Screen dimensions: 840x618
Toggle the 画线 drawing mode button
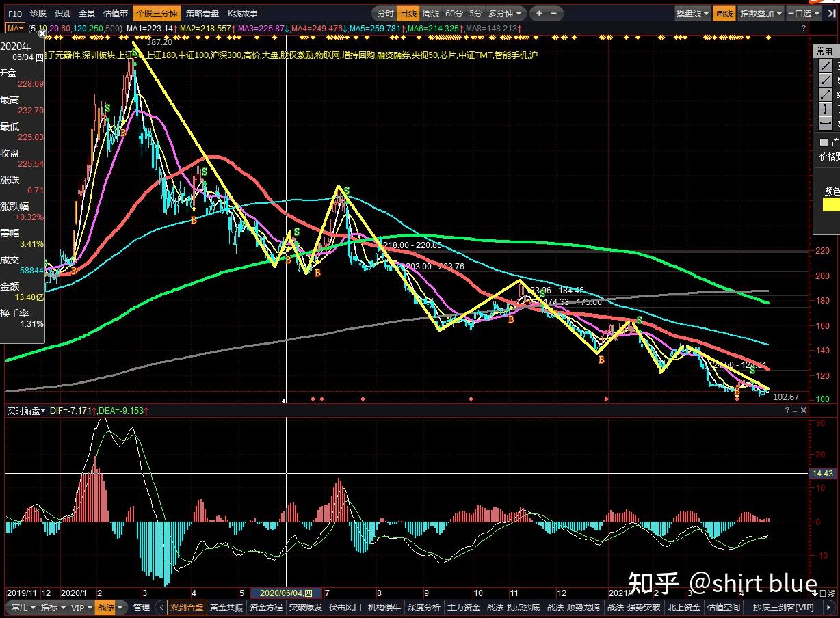pos(723,13)
